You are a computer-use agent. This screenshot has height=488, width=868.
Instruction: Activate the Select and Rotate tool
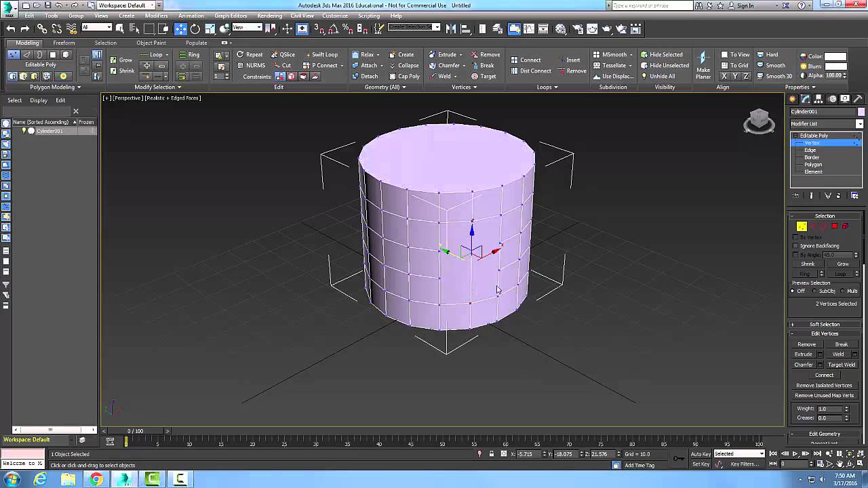tap(195, 28)
